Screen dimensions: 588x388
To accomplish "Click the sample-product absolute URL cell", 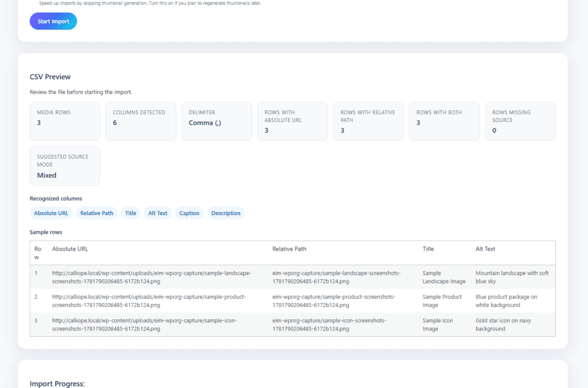I will point(149,301).
